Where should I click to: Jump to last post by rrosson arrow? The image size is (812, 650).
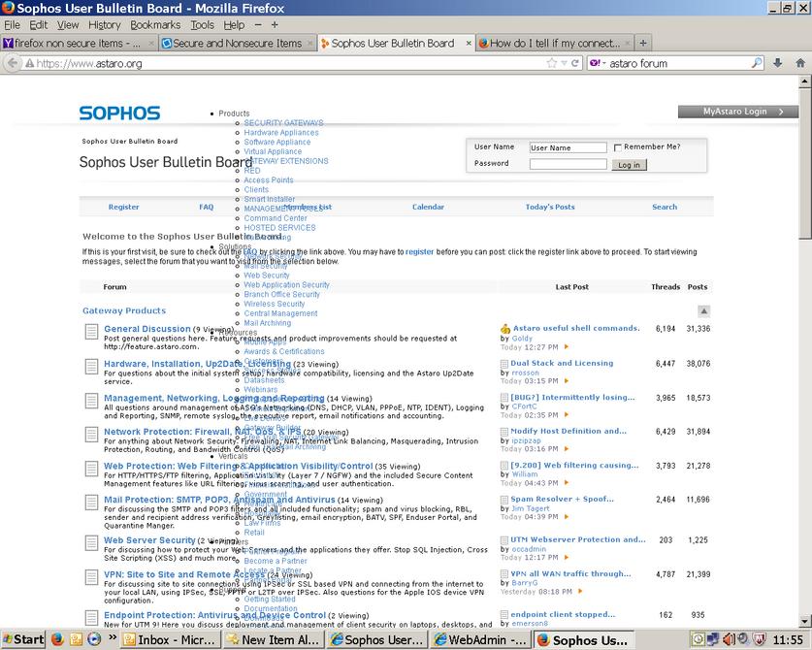(567, 381)
